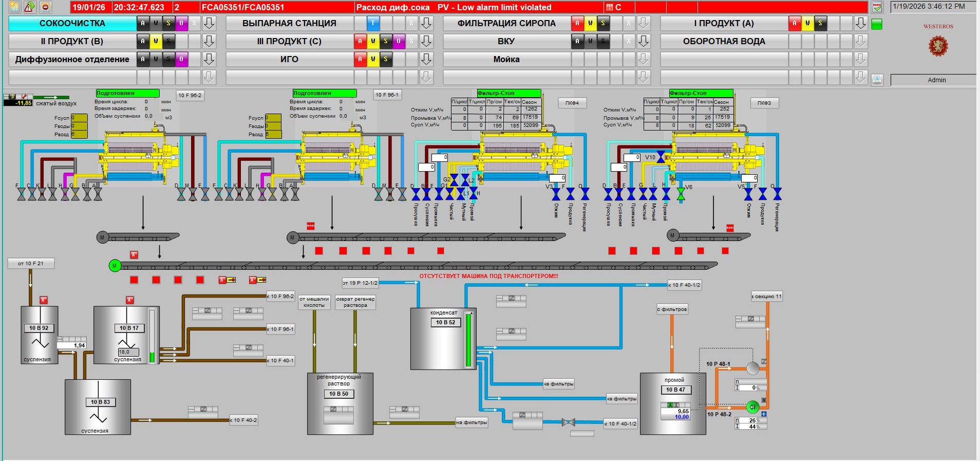
Task: Open the alarm list warning triangle icon
Action: 29,7
